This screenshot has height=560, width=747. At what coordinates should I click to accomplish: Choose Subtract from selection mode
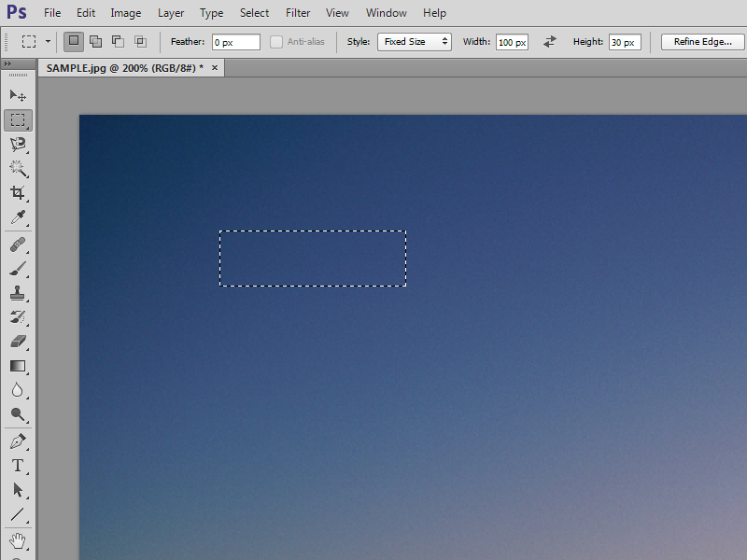[118, 42]
